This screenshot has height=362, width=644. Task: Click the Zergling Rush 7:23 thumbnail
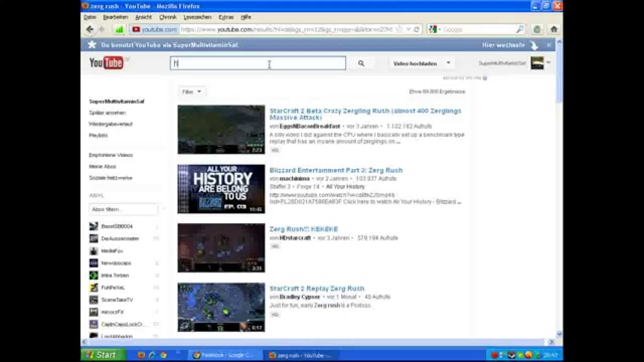coord(221,129)
